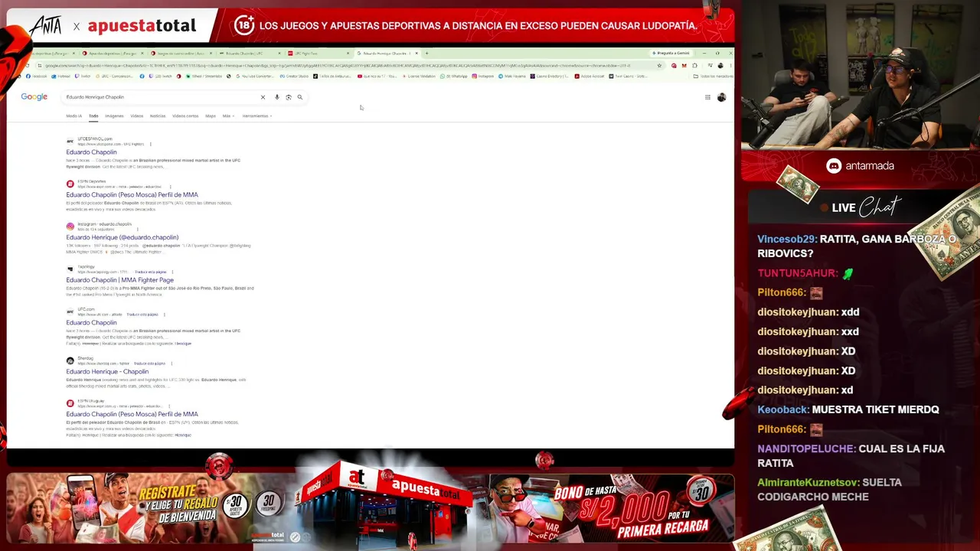Open Eduardo Henrique (@eduardo.chapolin) Instagram result

point(122,237)
